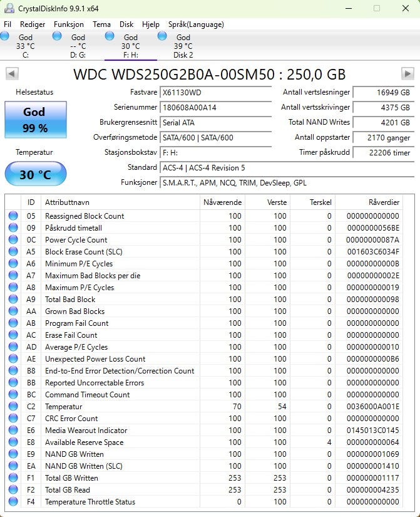Viewport: 420px width, 517px height.
Task: Select the C: drive status orb
Action: tap(5, 36)
